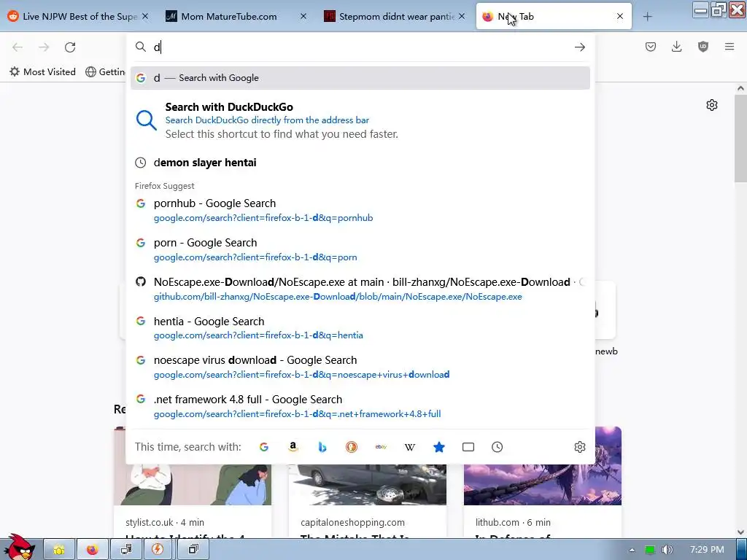This screenshot has width=747, height=560.
Task: Reload the current page
Action: 70,47
